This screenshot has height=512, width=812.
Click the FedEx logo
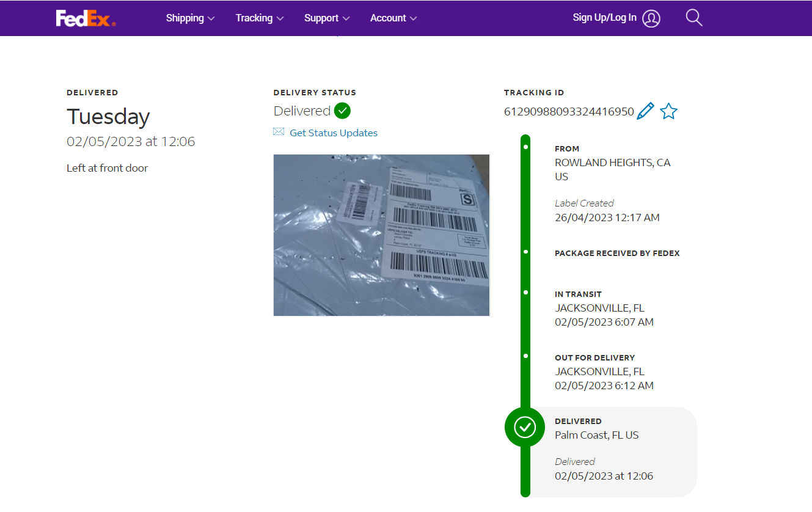(x=86, y=18)
